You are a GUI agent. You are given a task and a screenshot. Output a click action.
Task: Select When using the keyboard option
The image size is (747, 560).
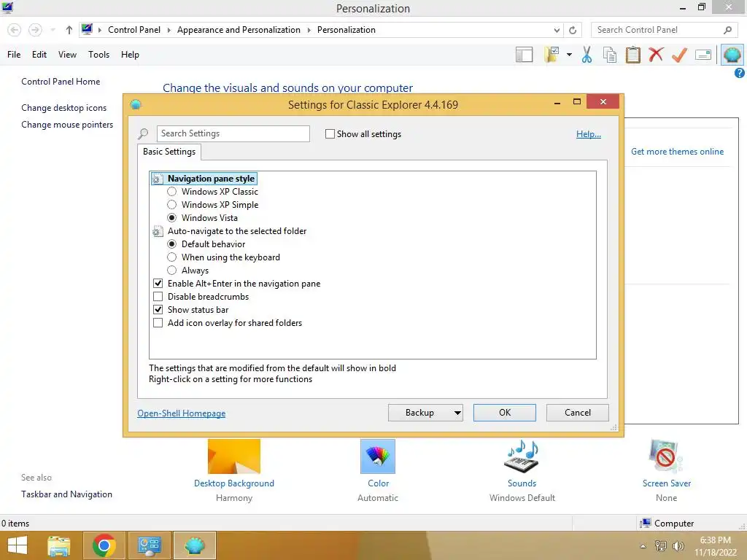[171, 257]
